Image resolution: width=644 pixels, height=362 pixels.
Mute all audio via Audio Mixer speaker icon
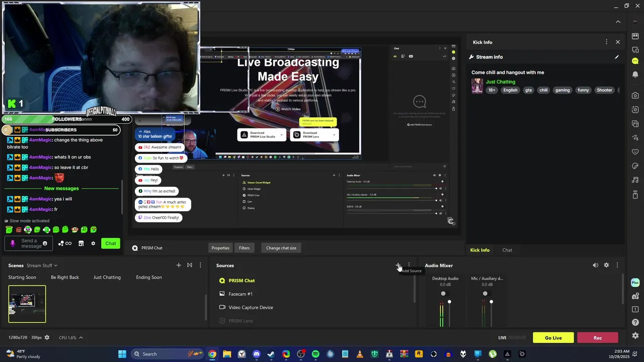coord(595,265)
